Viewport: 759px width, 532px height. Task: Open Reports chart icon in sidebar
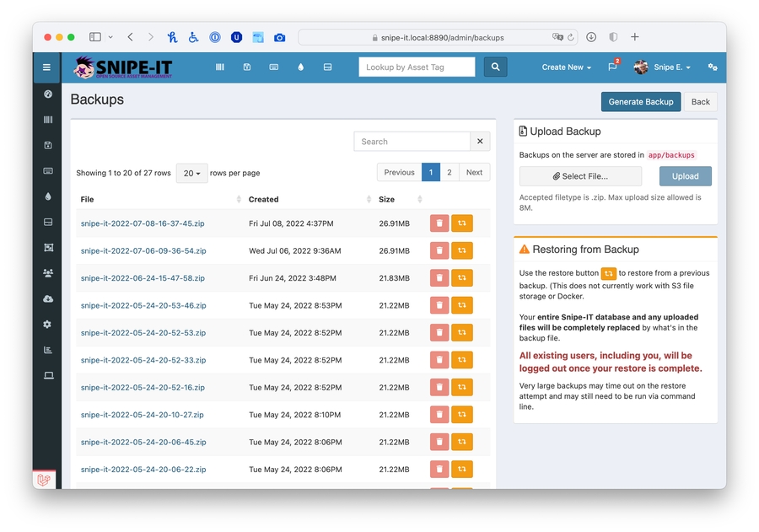coord(48,350)
